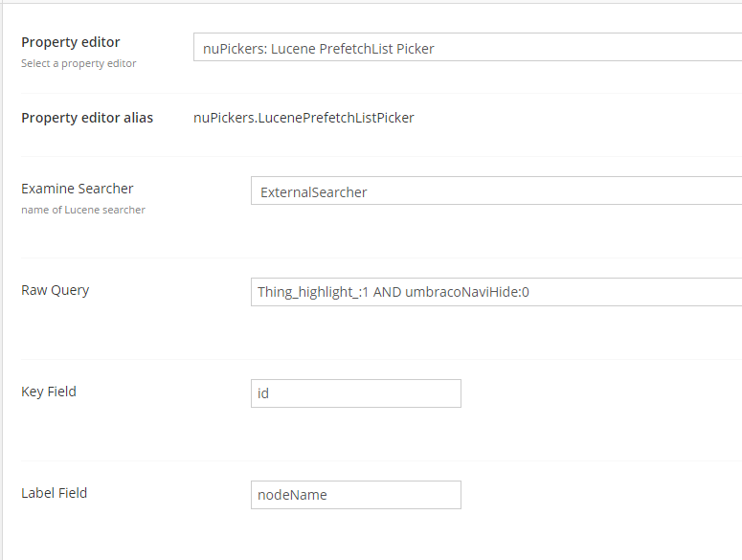Focus the Label Field input containing nodeName
742x560 pixels.
(355, 495)
